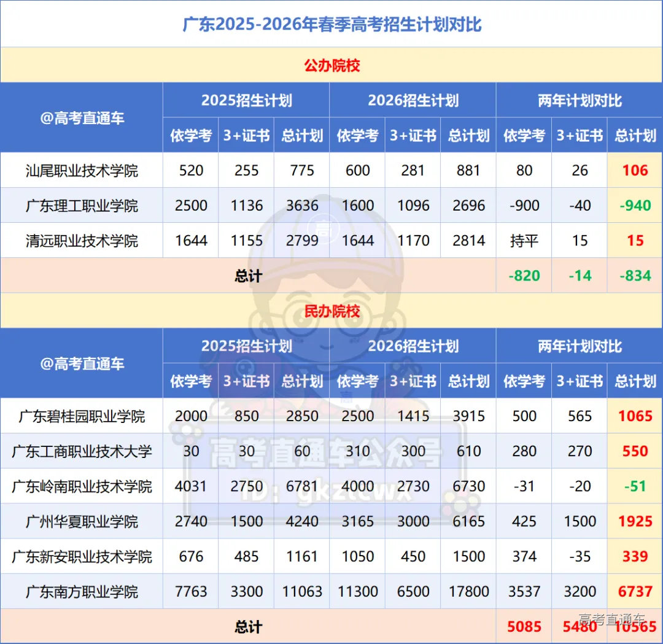This screenshot has height=644, width=663.
Task: Click the 广东碧桂园职业学院 name
Action: pyautogui.click(x=80, y=416)
